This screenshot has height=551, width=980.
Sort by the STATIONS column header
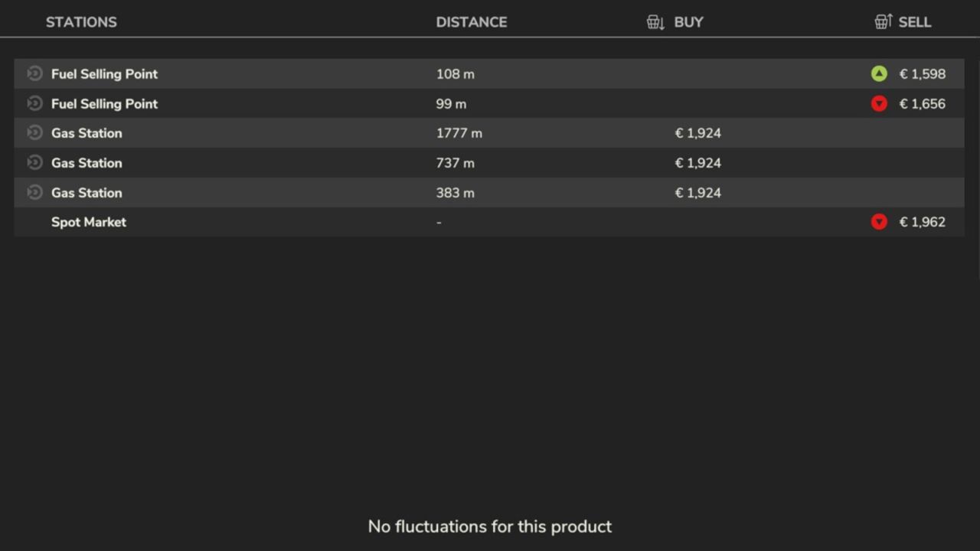point(81,22)
